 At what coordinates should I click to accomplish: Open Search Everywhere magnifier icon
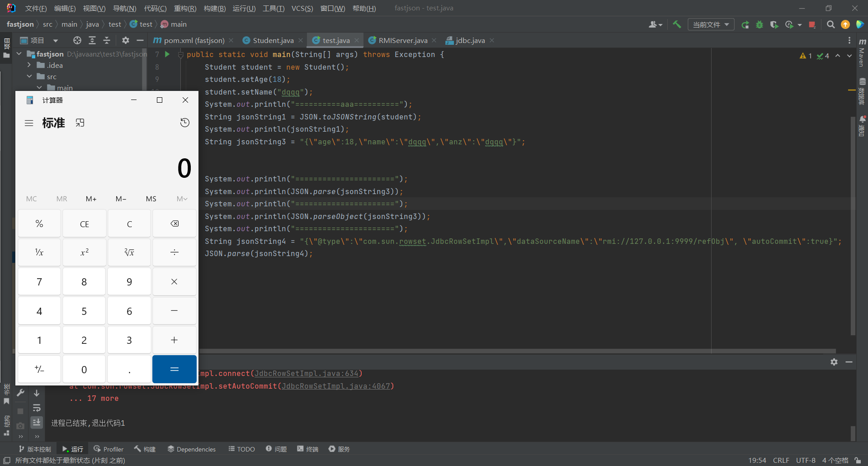coord(830,24)
